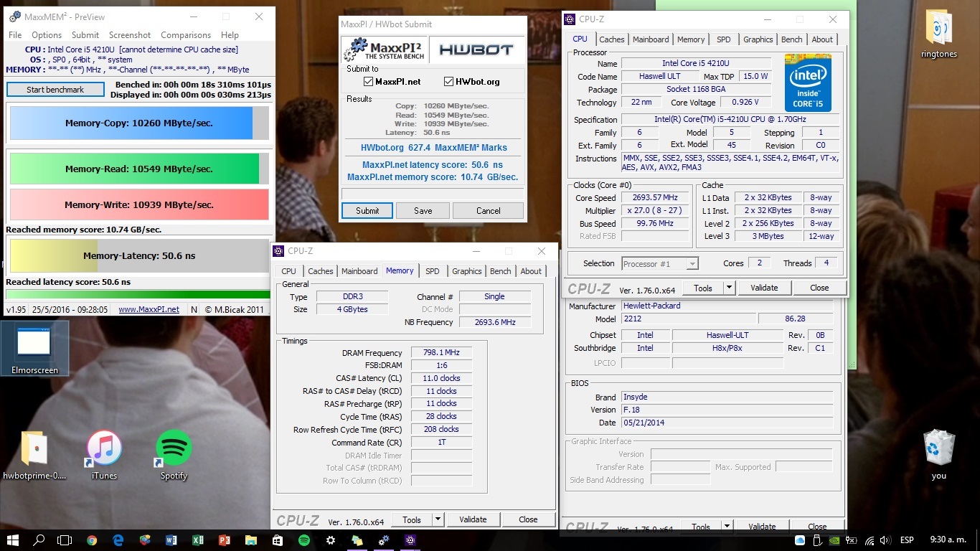
Task: Switch to CPU-Z purple chip taskbar icon
Action: (x=410, y=540)
